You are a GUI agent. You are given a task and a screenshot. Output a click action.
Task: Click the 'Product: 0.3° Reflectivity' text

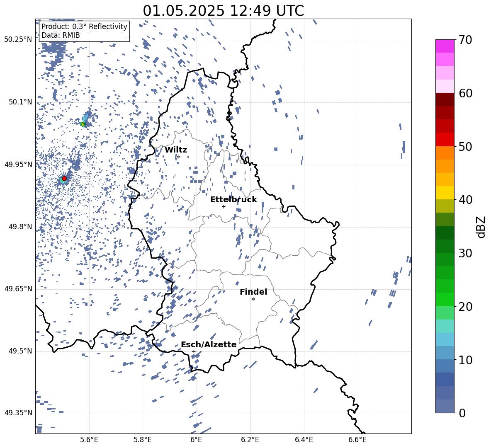point(84,26)
